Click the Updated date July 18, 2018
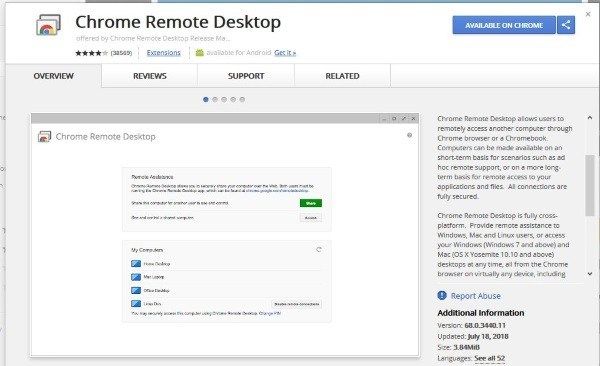This screenshot has width=600, height=366. point(488,337)
